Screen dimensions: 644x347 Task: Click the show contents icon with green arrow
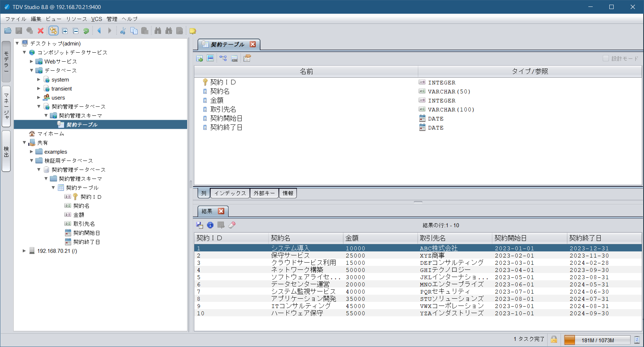tap(199, 58)
